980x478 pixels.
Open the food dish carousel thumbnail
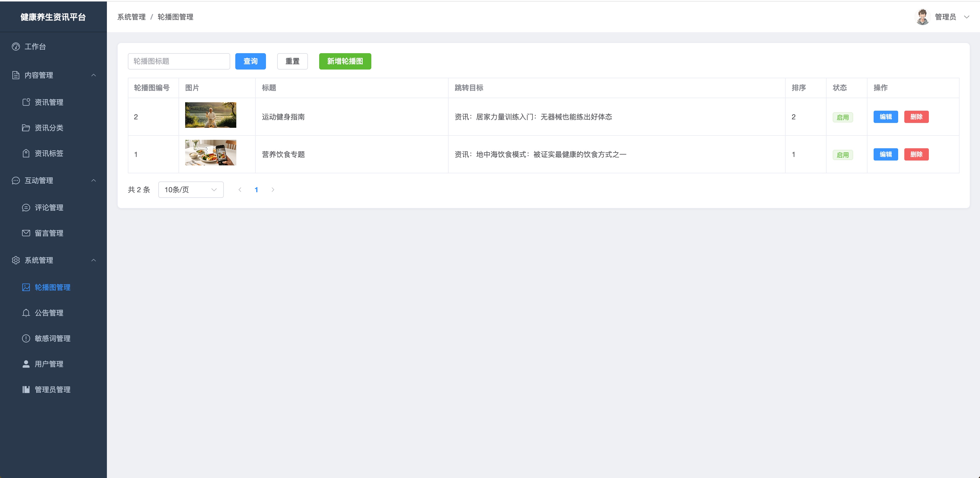click(x=210, y=153)
